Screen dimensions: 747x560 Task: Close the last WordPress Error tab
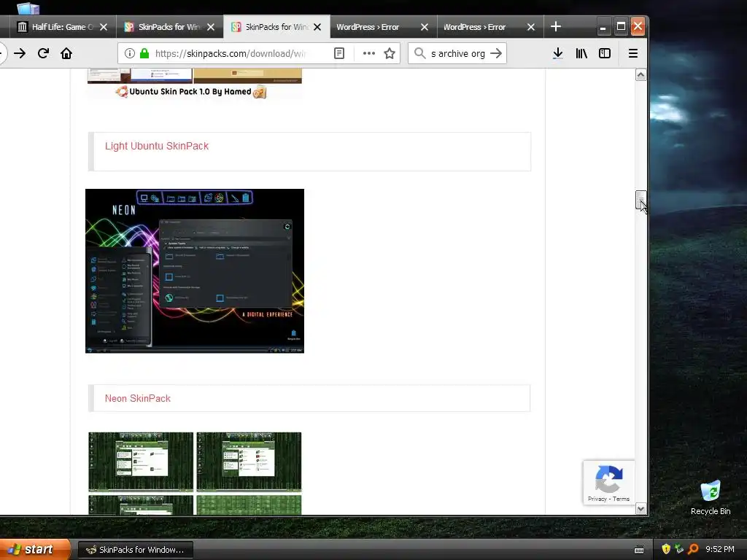click(531, 27)
